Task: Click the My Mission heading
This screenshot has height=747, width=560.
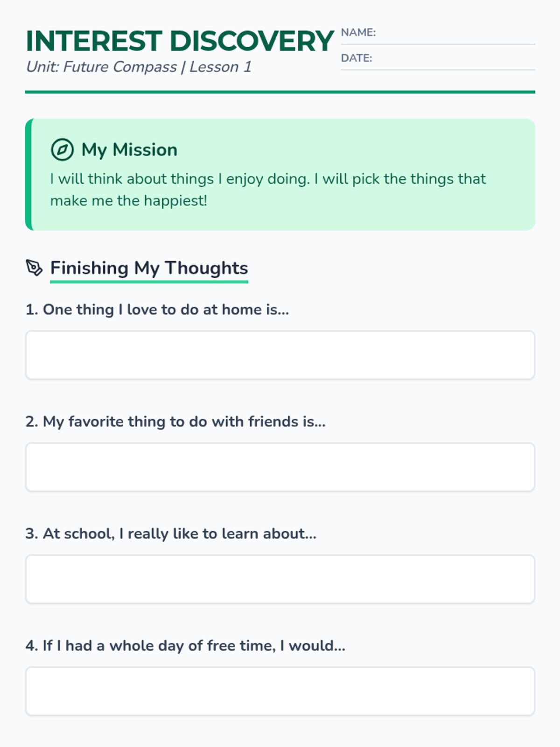Action: (129, 150)
